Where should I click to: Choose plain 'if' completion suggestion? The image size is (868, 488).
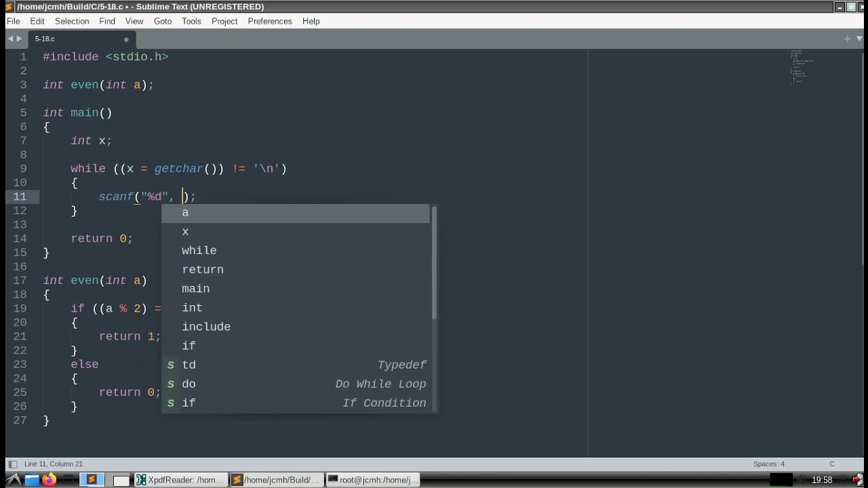296,346
